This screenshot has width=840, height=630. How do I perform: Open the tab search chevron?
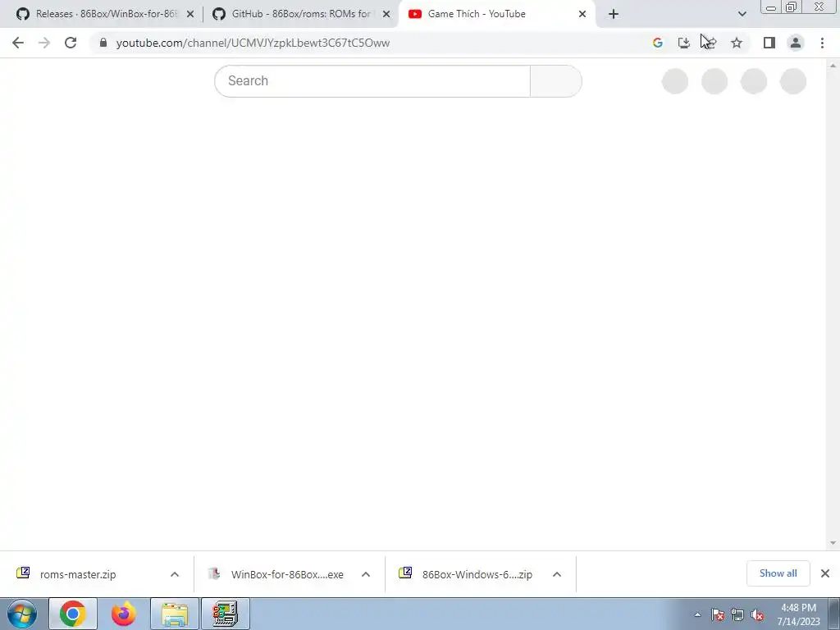(x=742, y=14)
